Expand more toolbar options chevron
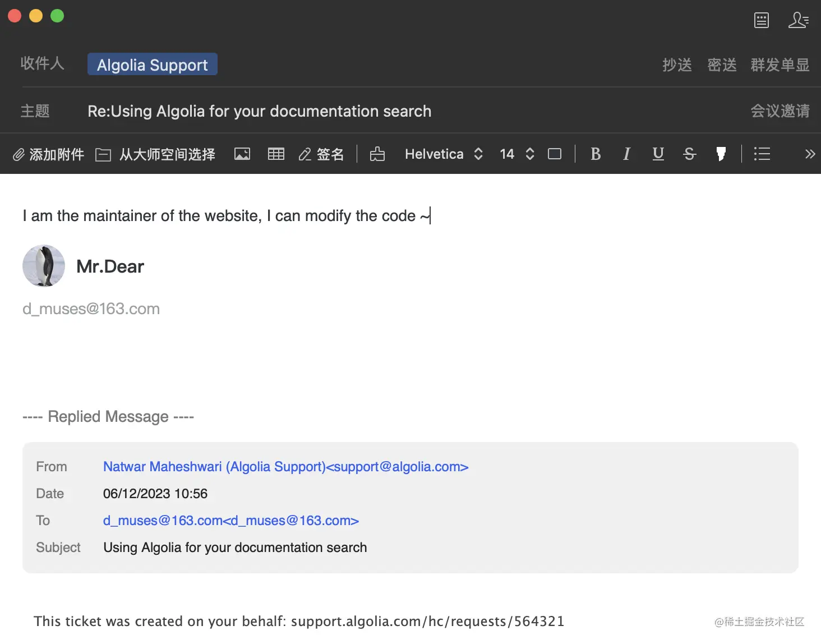Screen dimensions: 821x644 click(x=810, y=154)
